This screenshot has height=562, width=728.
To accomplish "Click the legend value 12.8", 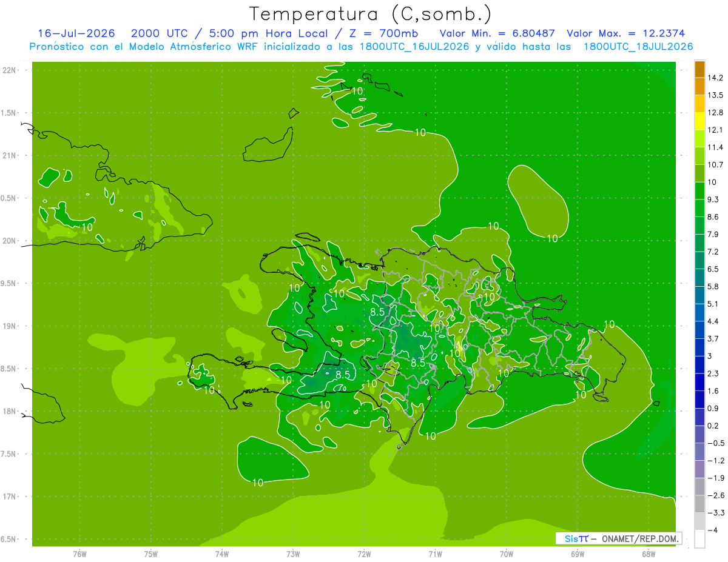I will click(x=715, y=113).
